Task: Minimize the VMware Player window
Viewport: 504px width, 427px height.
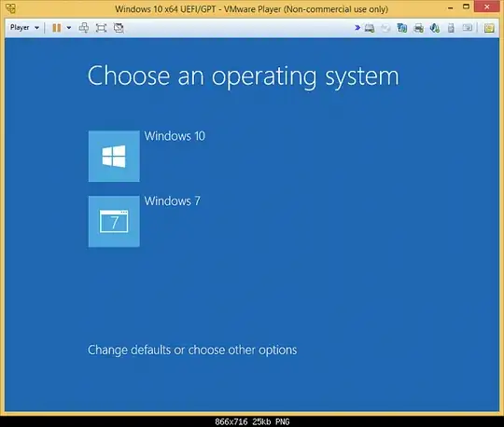Action: coord(451,7)
